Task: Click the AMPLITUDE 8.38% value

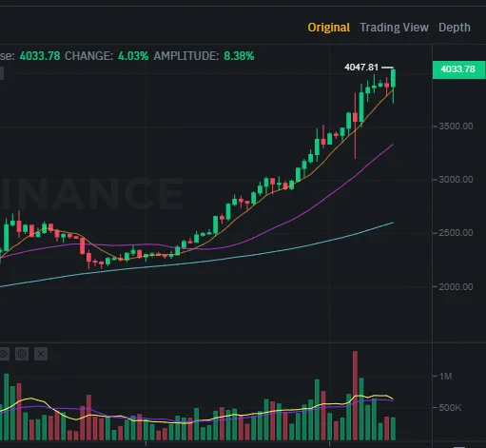Action: [239, 56]
